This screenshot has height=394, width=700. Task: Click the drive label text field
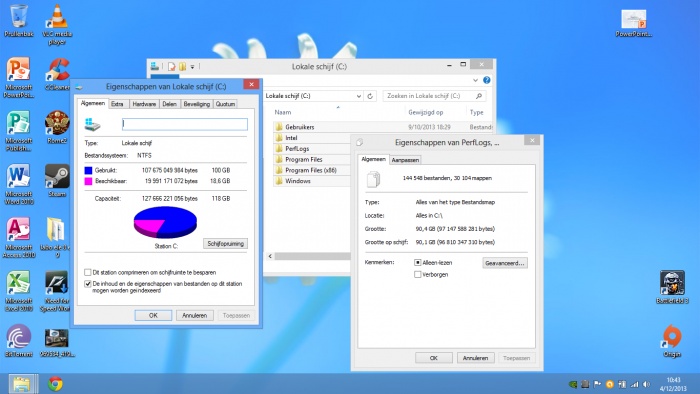pos(185,124)
